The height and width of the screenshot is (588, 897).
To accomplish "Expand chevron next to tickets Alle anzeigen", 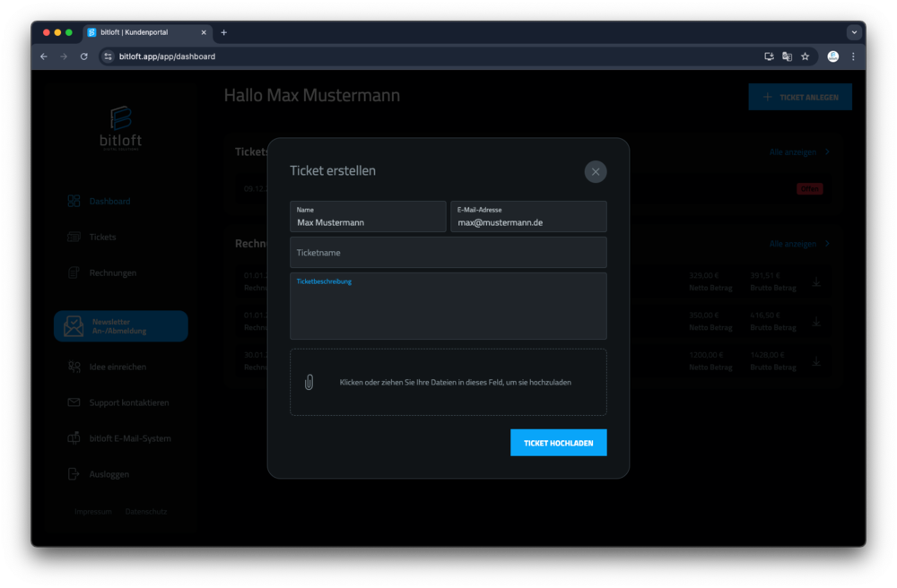I will pos(827,152).
